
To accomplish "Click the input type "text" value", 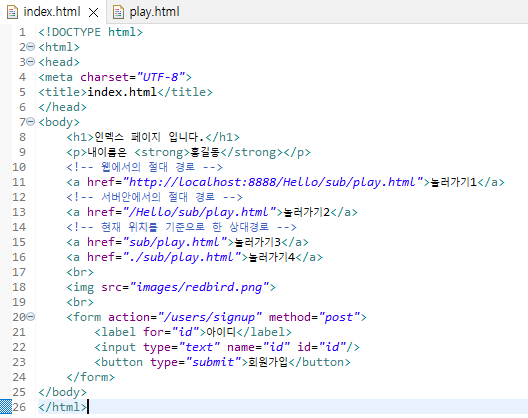I will tap(199, 347).
